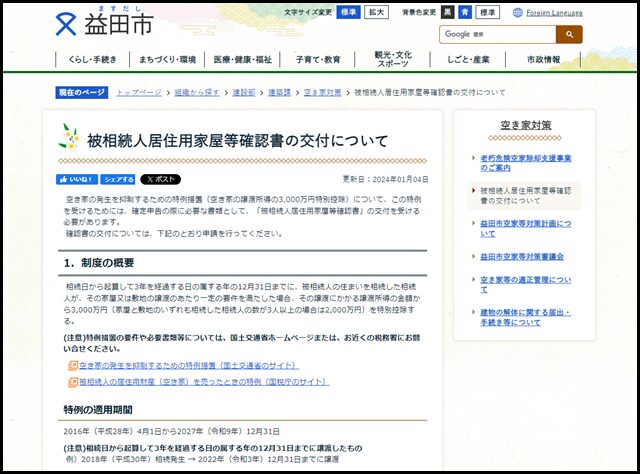
Task: Click the Masuda City logo
Action: [x=104, y=21]
